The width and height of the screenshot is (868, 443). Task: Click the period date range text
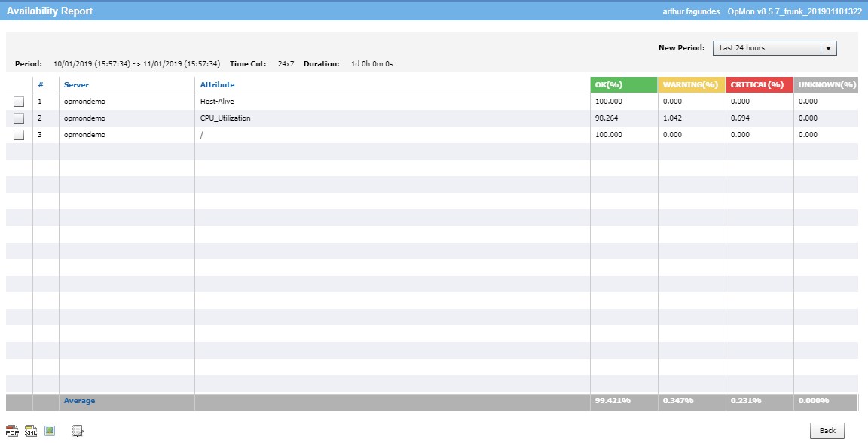[x=136, y=64]
